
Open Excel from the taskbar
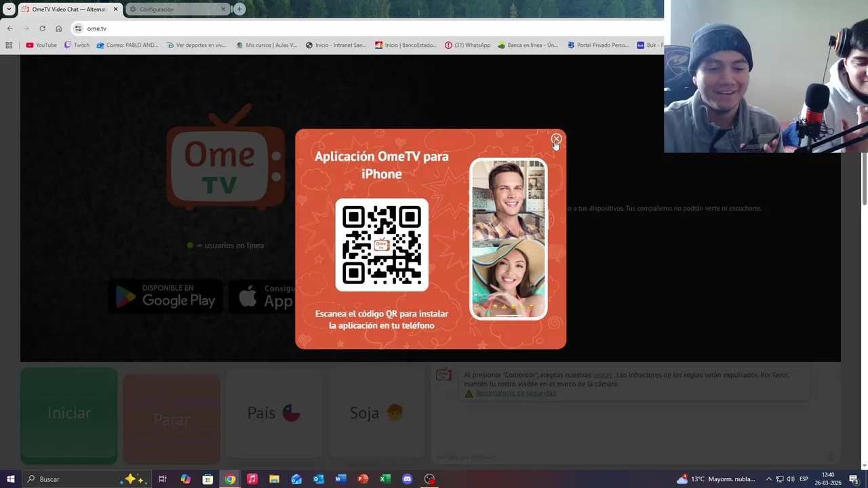384,479
